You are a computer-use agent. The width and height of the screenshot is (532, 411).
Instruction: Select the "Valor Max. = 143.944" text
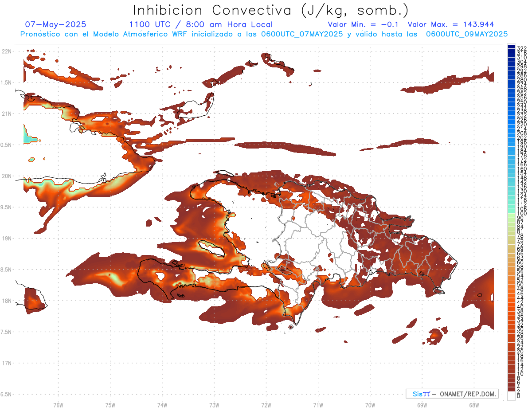pos(451,24)
